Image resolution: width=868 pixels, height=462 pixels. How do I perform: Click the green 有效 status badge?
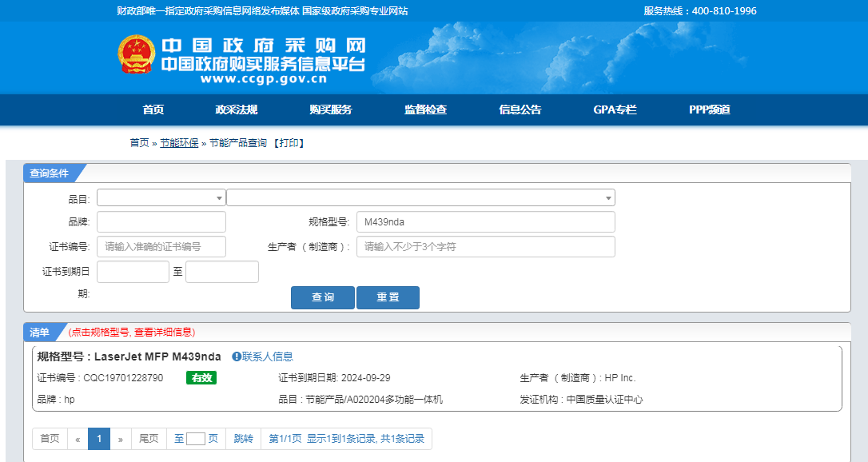(x=201, y=378)
